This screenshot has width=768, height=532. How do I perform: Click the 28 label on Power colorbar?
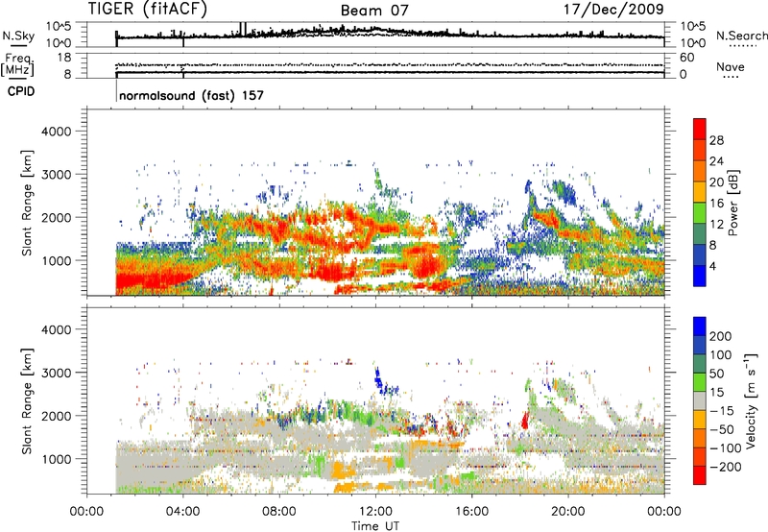[x=716, y=140]
